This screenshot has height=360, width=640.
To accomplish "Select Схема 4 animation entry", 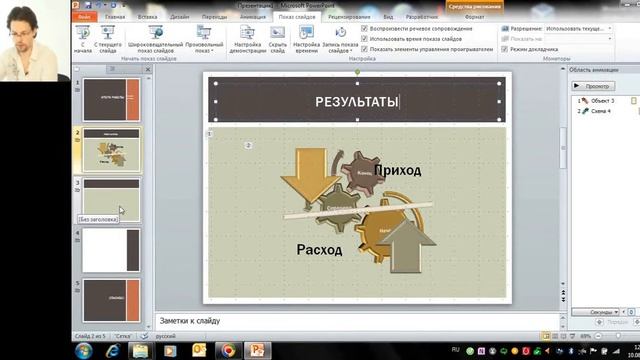I will pos(602,111).
